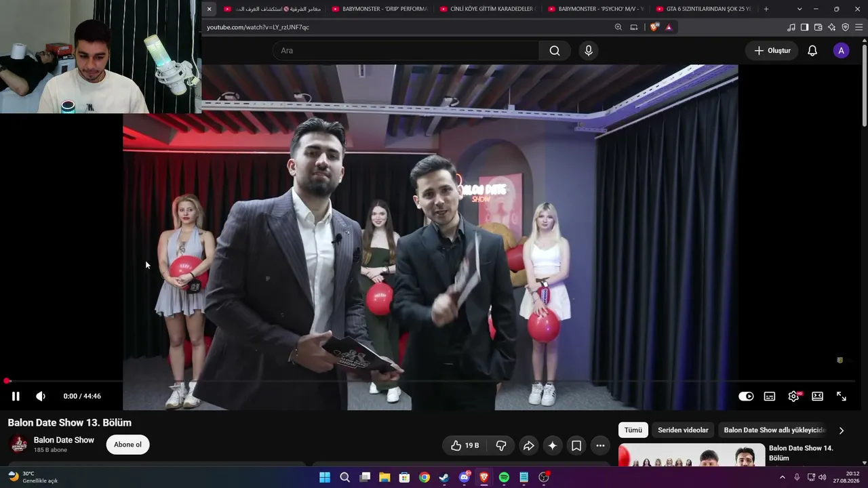Like the video with the thumbs-up button

coord(465,445)
